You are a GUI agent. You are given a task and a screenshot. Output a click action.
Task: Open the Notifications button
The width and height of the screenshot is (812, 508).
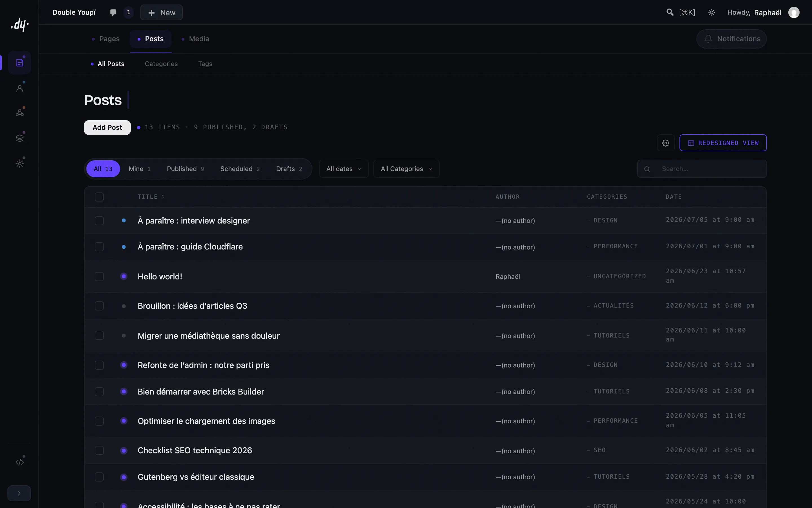coord(731,39)
